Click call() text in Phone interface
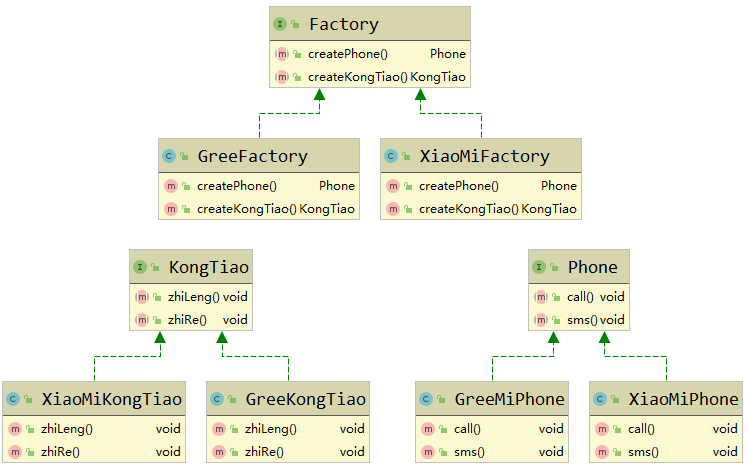747x468 pixels. coord(580,297)
